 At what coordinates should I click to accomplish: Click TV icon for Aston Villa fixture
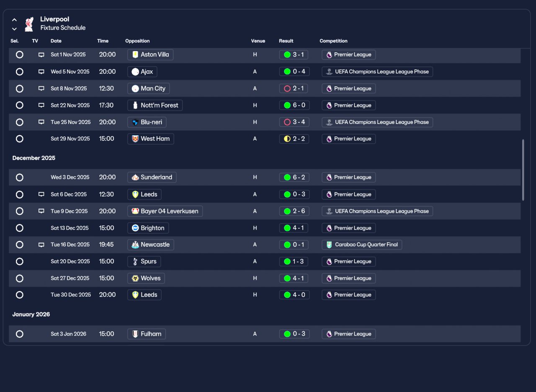[41, 55]
